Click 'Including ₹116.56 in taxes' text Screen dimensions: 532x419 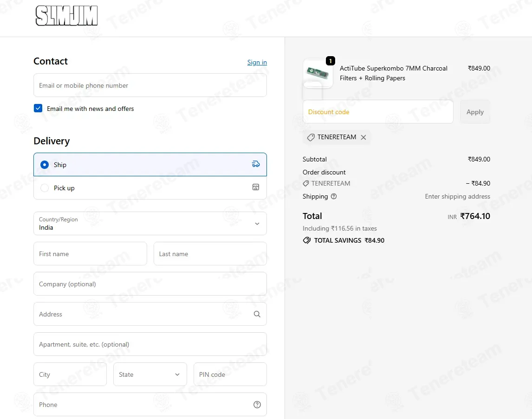(340, 228)
